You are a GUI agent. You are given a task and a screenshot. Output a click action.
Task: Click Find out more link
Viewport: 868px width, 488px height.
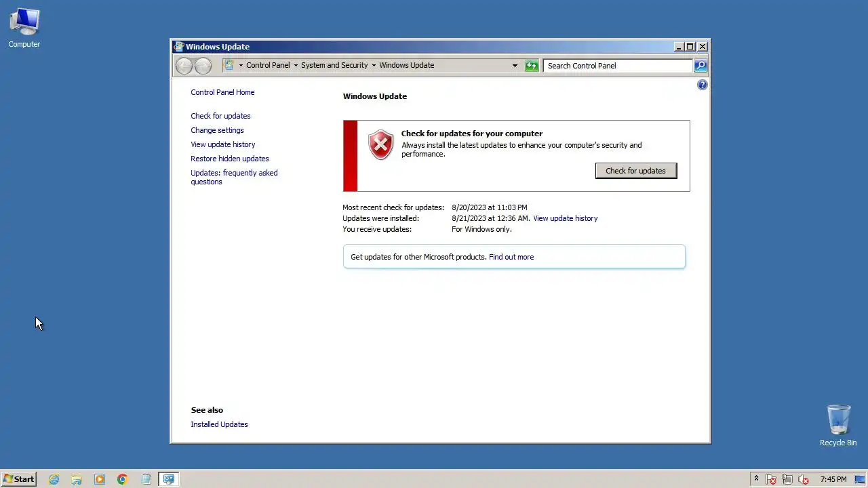pos(511,257)
